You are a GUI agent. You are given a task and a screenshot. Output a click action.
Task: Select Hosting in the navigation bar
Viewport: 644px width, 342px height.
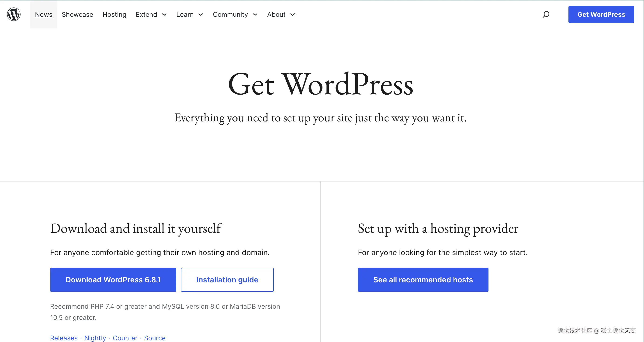coord(114,14)
